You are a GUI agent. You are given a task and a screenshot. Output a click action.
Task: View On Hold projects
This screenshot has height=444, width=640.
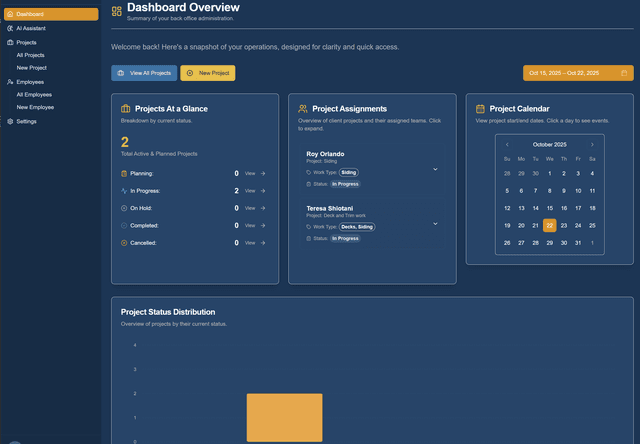tap(250, 208)
